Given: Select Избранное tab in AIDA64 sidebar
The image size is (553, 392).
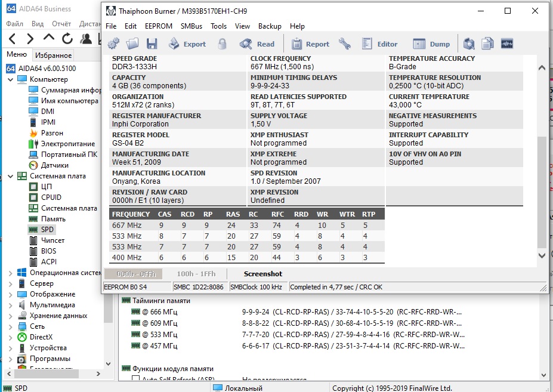Looking at the screenshot, I should click(53, 55).
